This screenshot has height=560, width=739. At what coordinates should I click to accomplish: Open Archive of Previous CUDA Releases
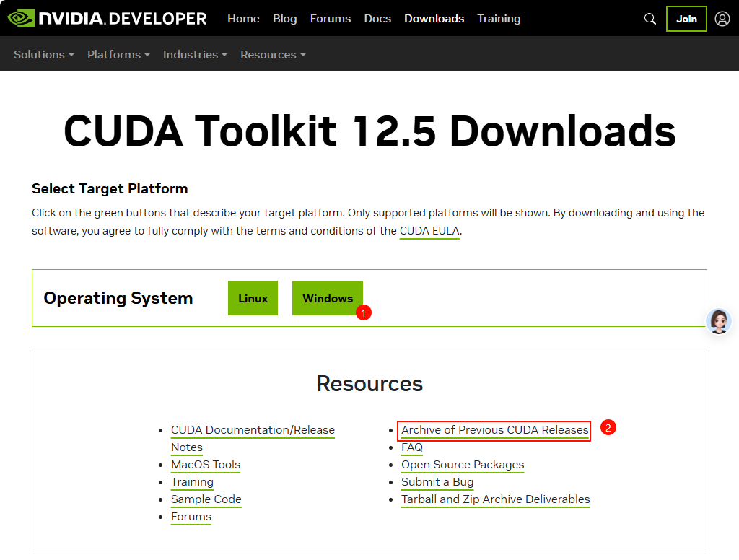tap(494, 430)
